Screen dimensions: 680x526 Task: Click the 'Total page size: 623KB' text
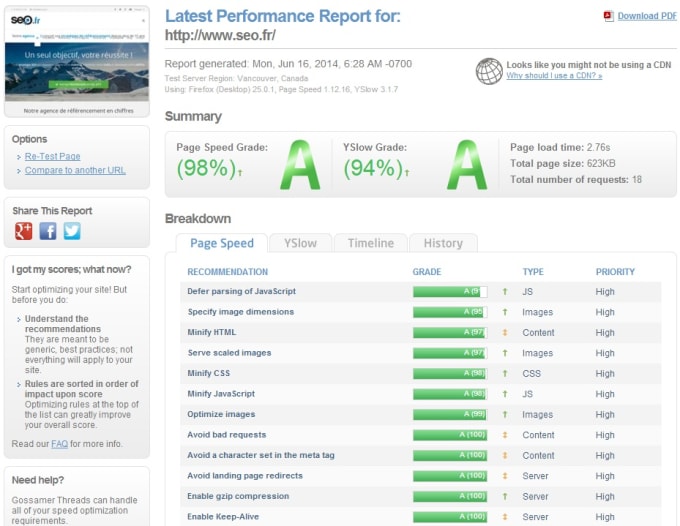click(x=562, y=163)
